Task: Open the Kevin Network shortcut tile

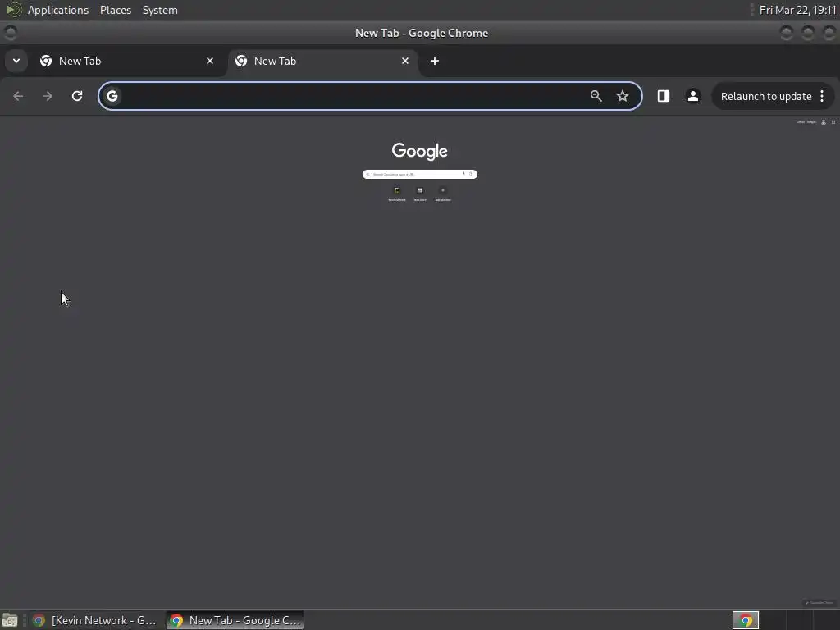Action: point(397,194)
